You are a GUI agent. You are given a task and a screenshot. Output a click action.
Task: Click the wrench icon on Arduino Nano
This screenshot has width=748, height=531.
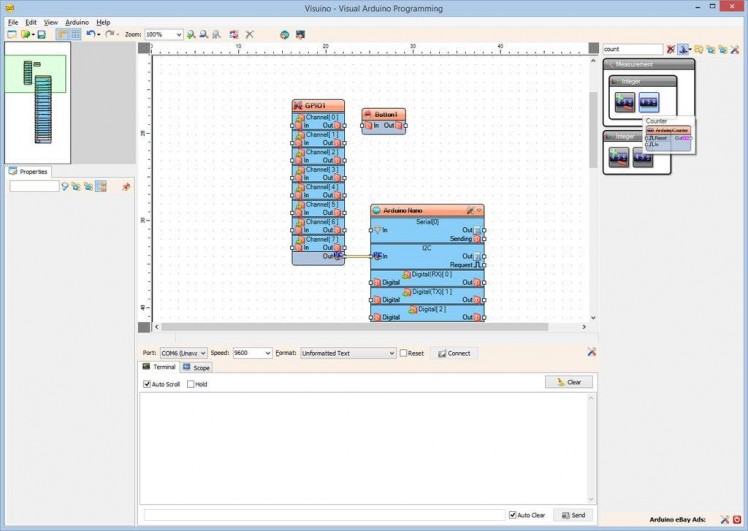468,211
